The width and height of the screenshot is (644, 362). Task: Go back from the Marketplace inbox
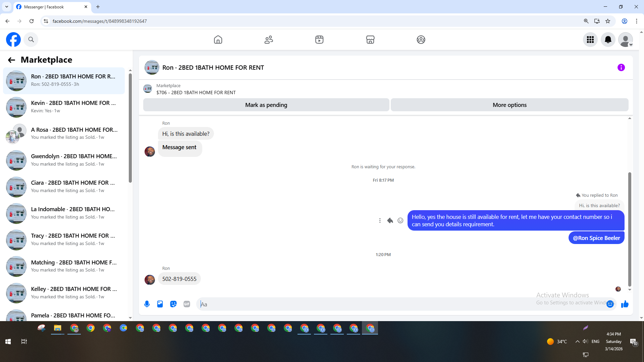click(11, 60)
